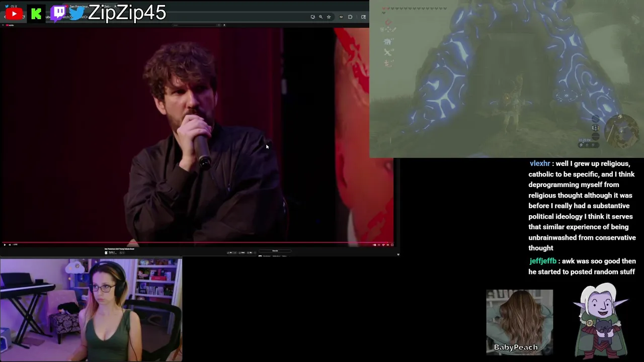This screenshot has width=644, height=362.
Task: Click the jeffjeffb username in chat
Action: pos(543,261)
